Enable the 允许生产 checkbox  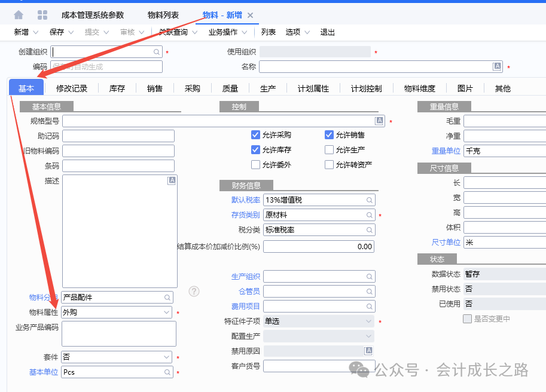pyautogui.click(x=329, y=150)
